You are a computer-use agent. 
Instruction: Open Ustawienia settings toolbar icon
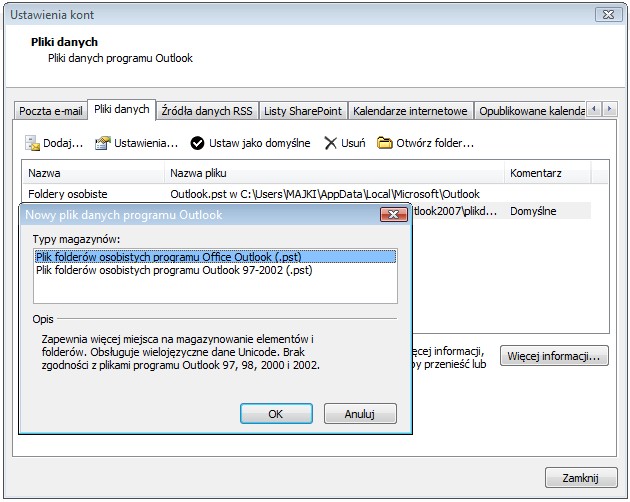click(102, 144)
